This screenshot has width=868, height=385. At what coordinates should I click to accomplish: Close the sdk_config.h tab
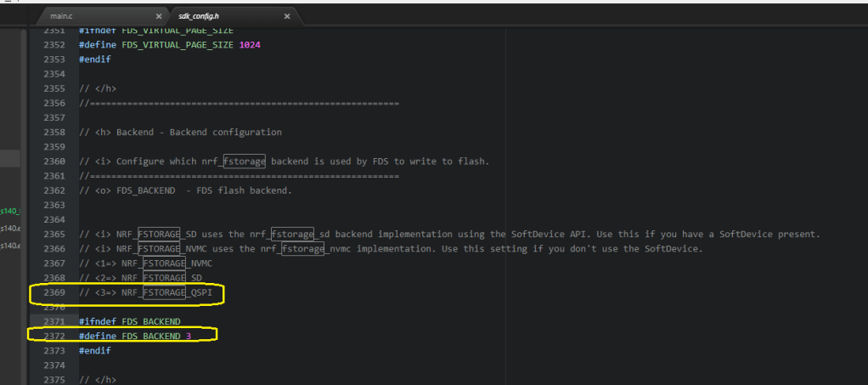(x=286, y=16)
